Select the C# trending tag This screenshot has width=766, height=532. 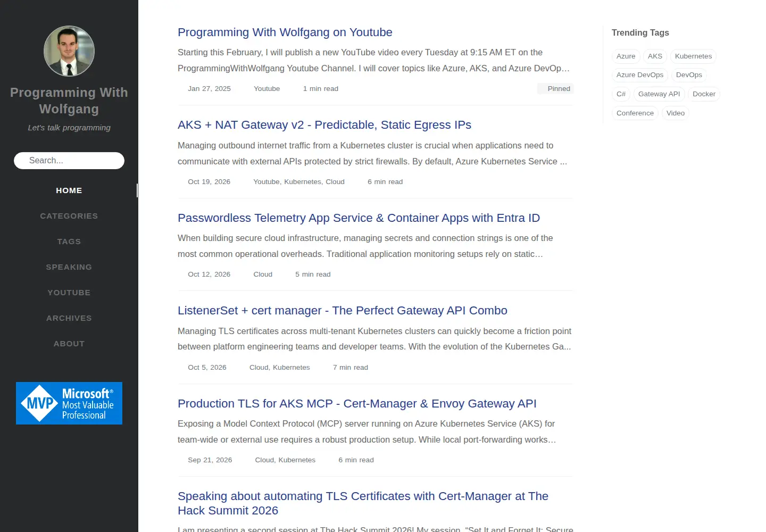click(x=621, y=94)
